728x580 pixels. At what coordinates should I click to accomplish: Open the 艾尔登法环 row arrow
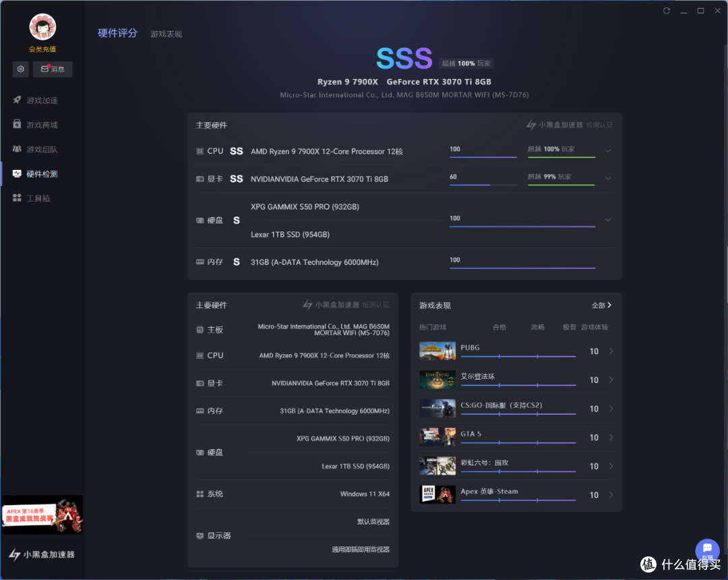tap(611, 380)
